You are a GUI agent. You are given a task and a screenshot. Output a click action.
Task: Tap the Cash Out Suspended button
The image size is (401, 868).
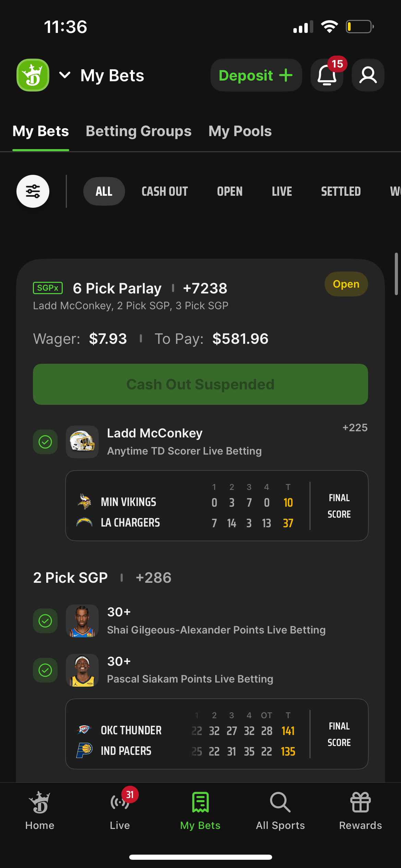click(x=200, y=384)
